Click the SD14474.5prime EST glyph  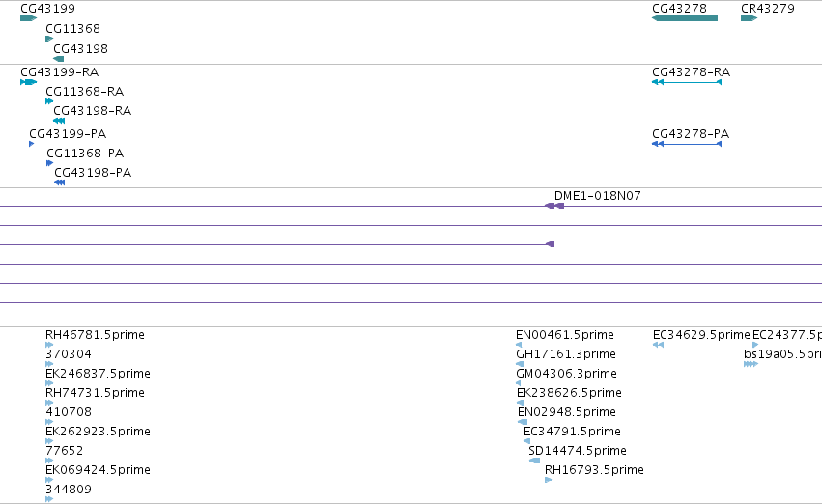pos(535,461)
